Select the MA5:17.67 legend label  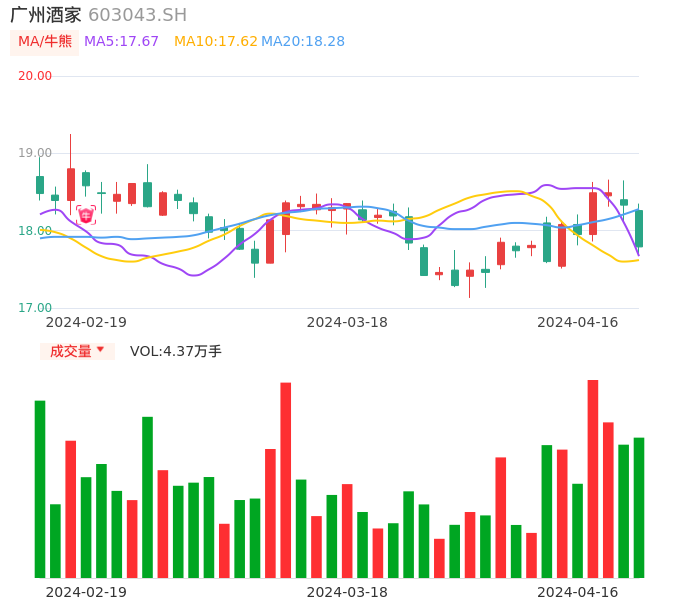(121, 42)
